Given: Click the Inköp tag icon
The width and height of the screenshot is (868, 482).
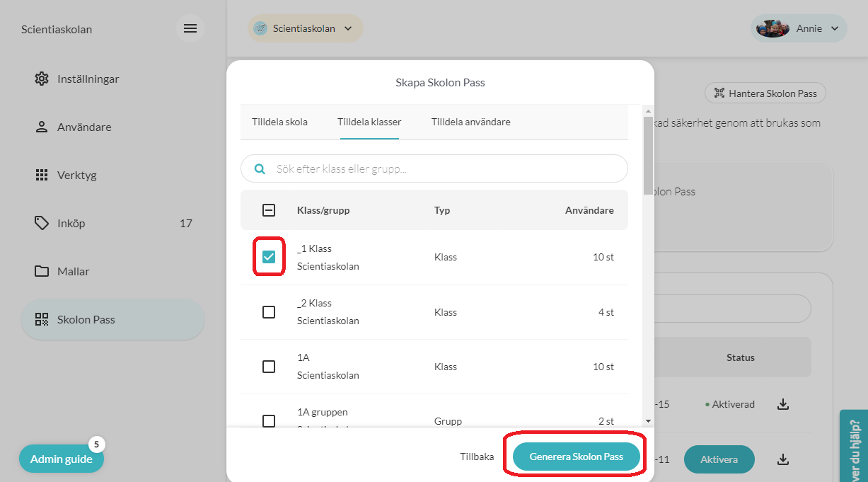Looking at the screenshot, I should 42,223.
